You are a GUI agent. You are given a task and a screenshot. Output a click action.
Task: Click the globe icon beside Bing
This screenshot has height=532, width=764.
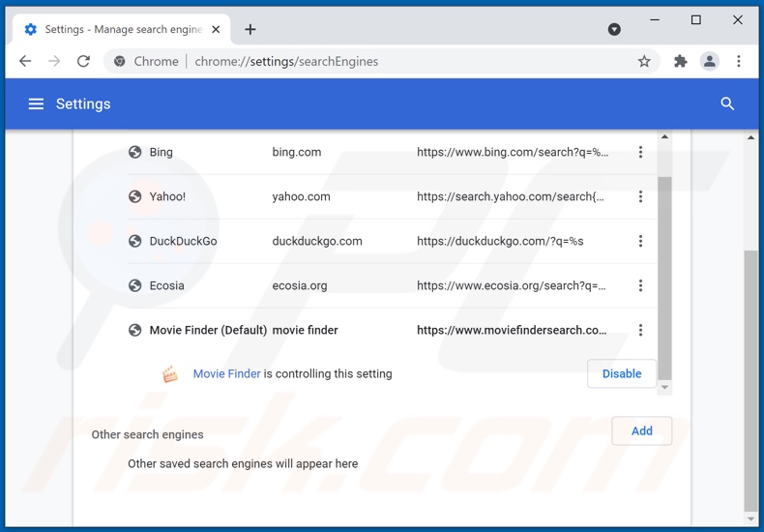(x=135, y=152)
